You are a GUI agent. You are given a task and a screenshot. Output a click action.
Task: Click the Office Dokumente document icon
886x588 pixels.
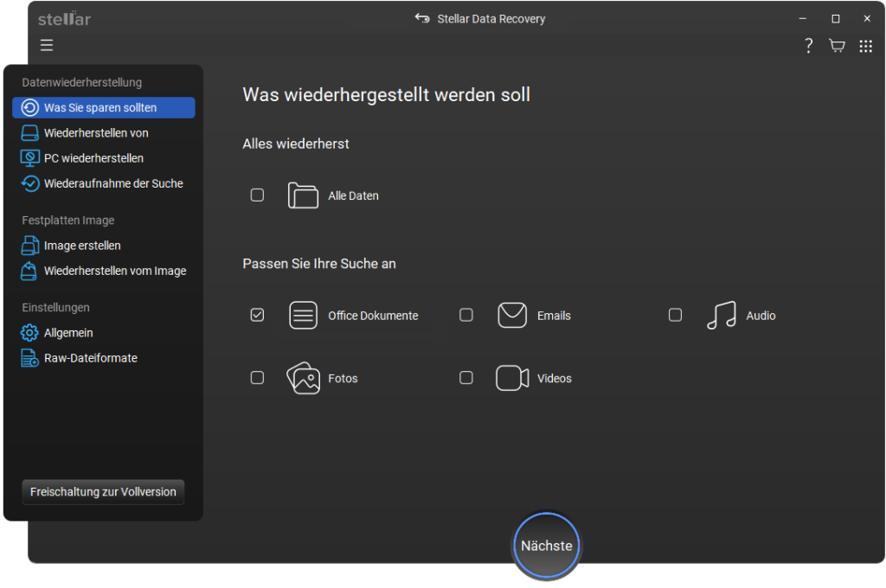[x=303, y=316]
